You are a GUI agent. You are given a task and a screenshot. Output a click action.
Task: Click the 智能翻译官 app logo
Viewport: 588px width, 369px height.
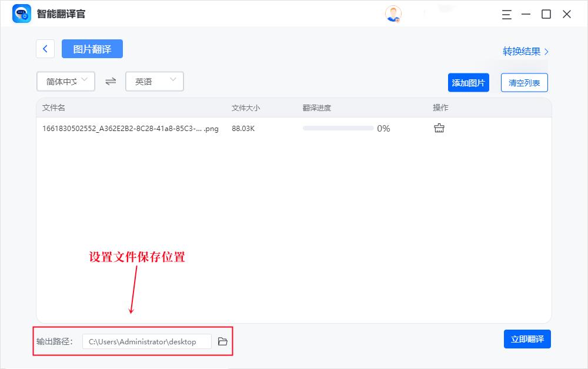[21, 14]
